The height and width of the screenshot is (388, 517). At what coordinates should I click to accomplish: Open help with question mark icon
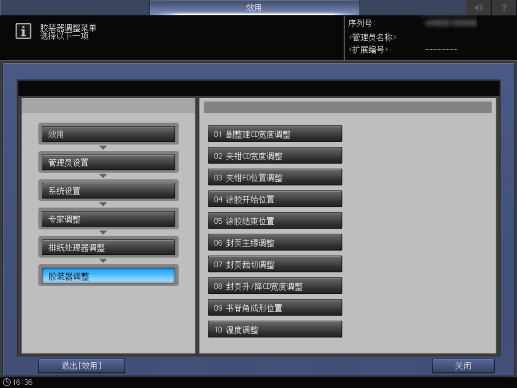[504, 7]
